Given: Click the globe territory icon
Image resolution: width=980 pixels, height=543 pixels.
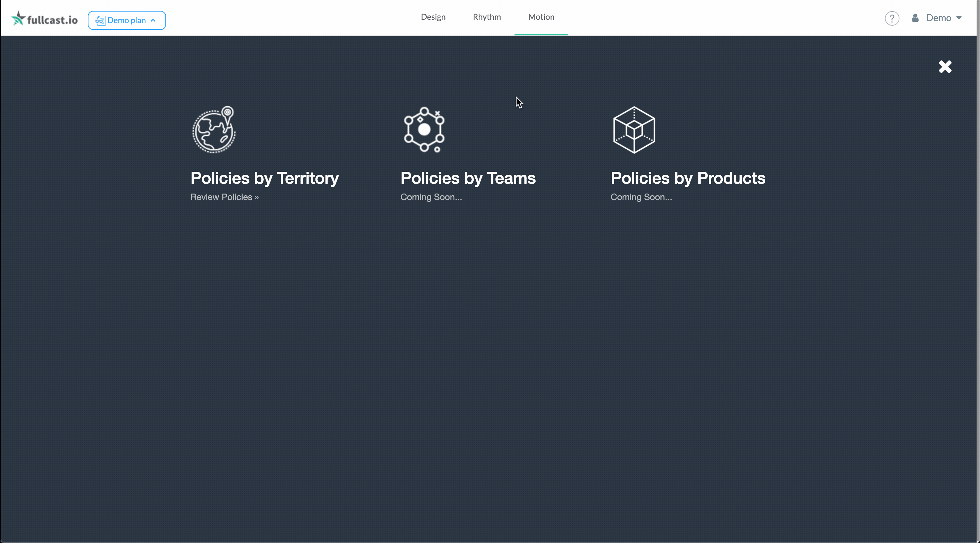Looking at the screenshot, I should click(214, 130).
